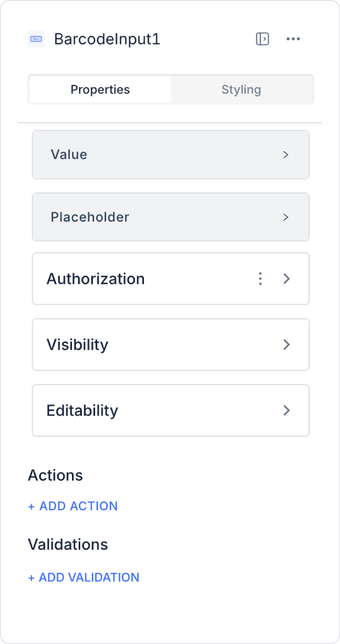Click the Add Validation link

click(x=84, y=578)
